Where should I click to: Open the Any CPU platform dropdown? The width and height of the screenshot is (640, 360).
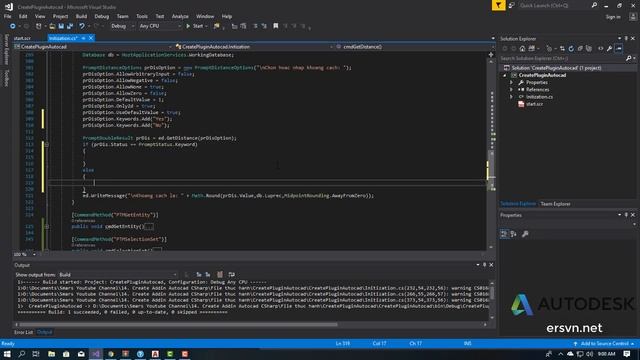coord(160,26)
